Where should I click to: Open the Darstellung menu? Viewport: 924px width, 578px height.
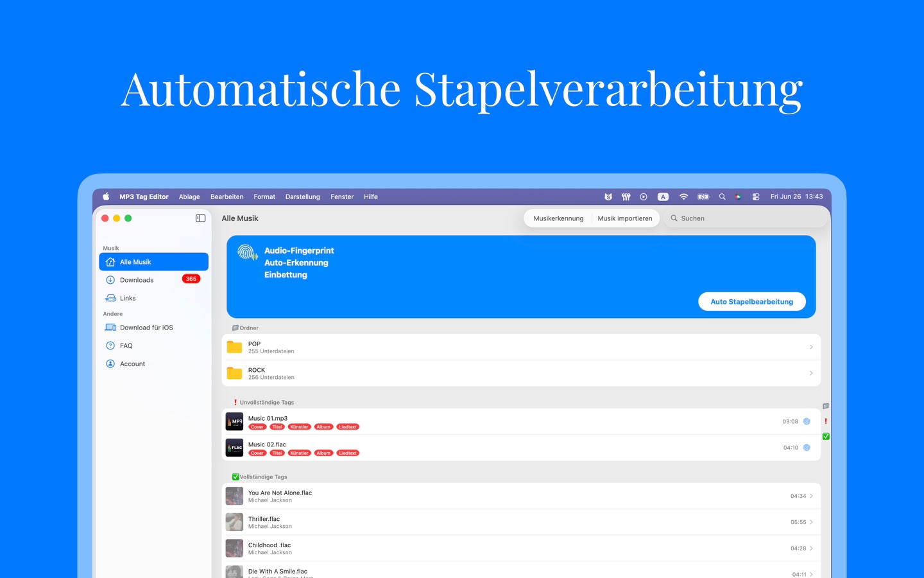303,197
